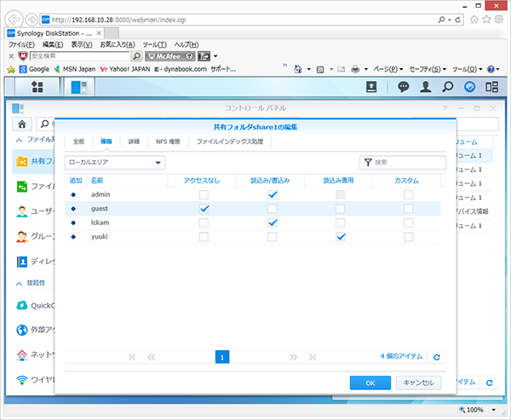
Task: Click the browser refresh icon in address bar
Action: tap(457, 20)
